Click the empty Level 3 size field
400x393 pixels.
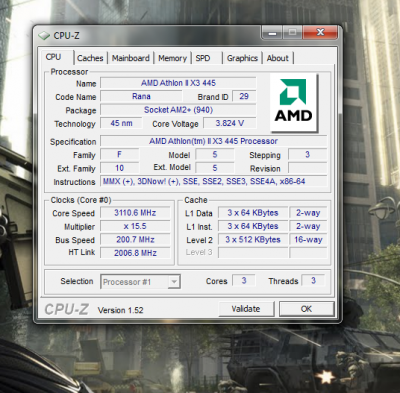tap(253, 253)
